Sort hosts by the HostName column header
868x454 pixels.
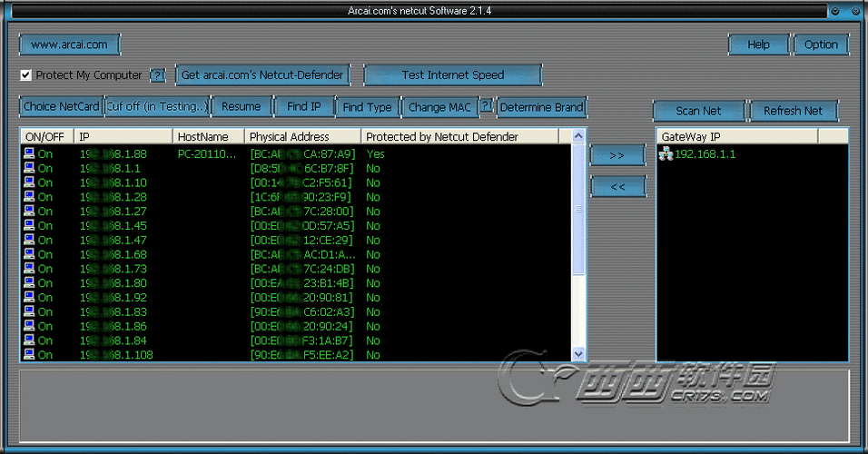[x=208, y=136]
